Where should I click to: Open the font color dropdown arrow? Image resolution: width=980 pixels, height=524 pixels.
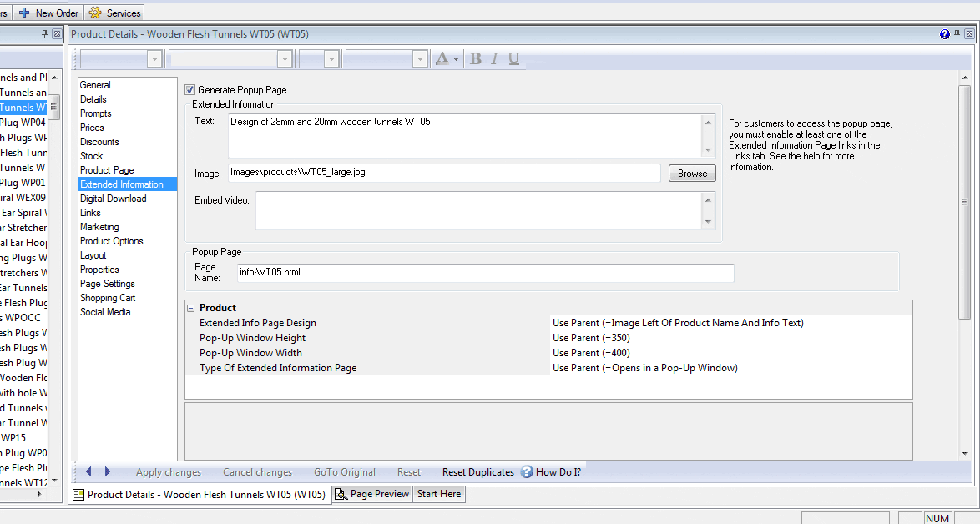click(x=457, y=58)
